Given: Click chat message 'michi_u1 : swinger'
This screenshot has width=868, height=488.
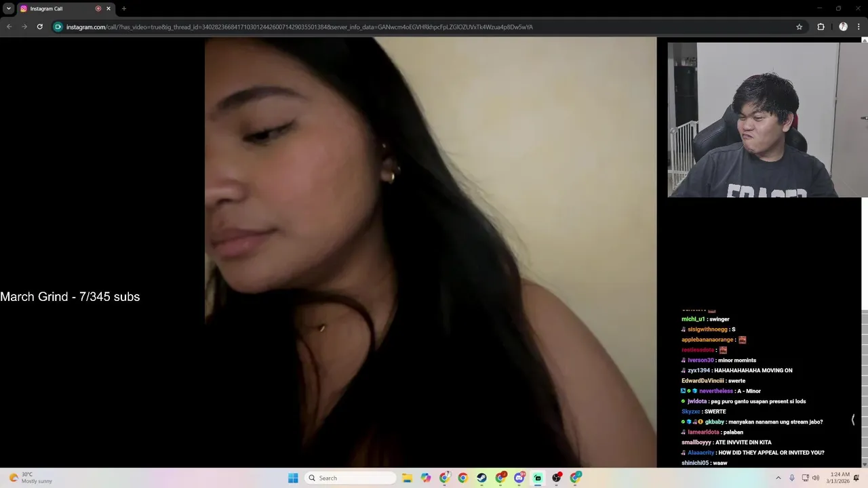Looking at the screenshot, I should [x=705, y=319].
